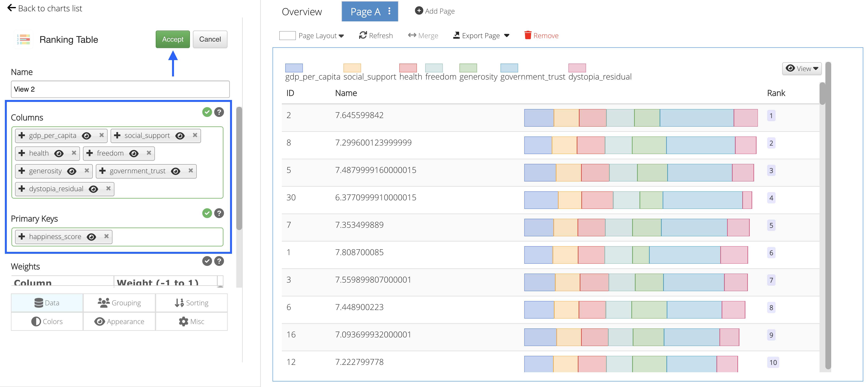868x387 pixels.
Task: Switch to the Overview tab
Action: (x=302, y=12)
